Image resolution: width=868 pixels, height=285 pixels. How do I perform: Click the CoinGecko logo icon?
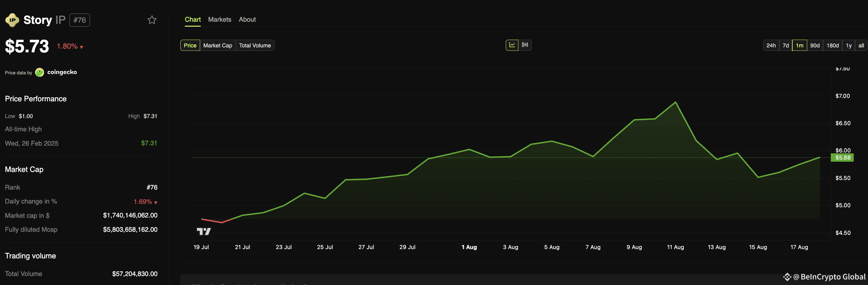[x=39, y=72]
